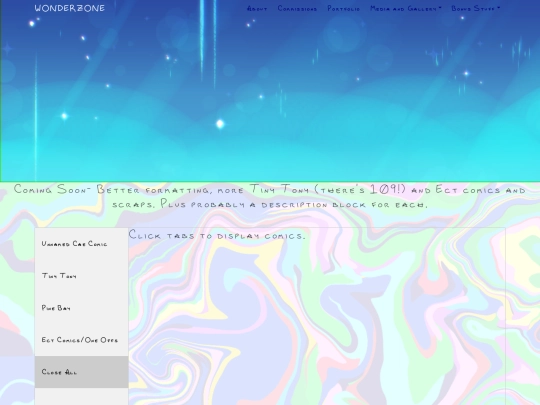The width and height of the screenshot is (540, 405).
Task: Click the Close All tab button
Action: 82,372
